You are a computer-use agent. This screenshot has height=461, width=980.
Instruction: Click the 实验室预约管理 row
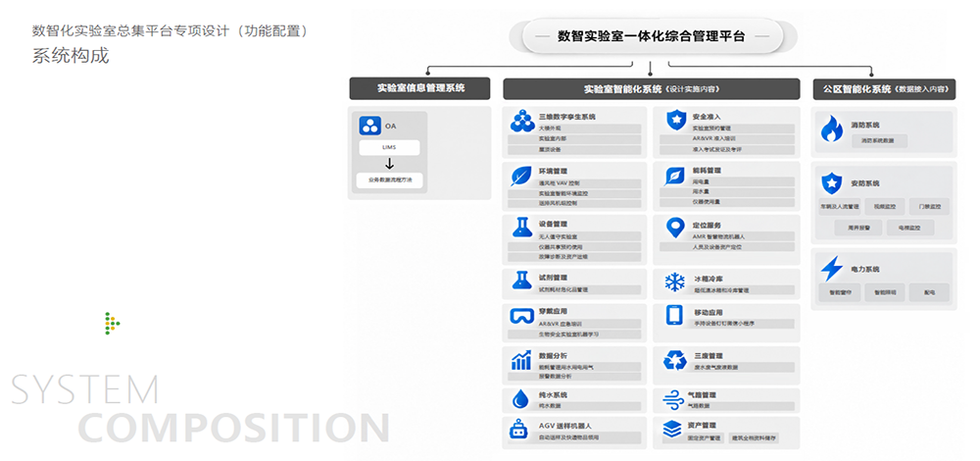click(x=727, y=128)
